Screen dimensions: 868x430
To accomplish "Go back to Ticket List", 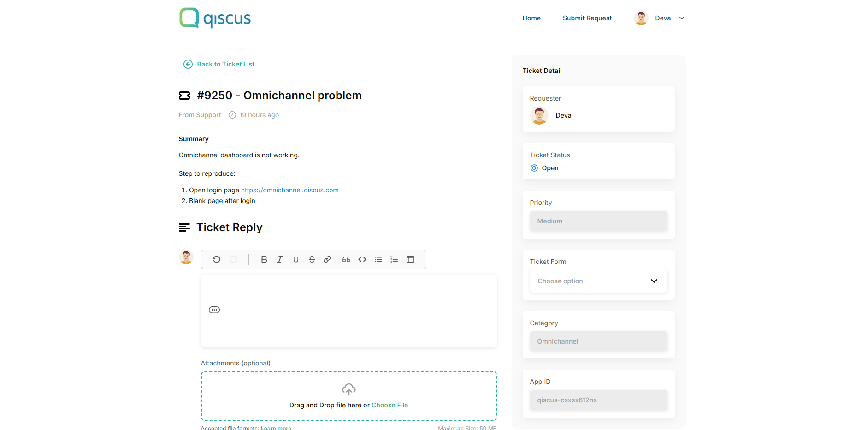I will pyautogui.click(x=225, y=64).
